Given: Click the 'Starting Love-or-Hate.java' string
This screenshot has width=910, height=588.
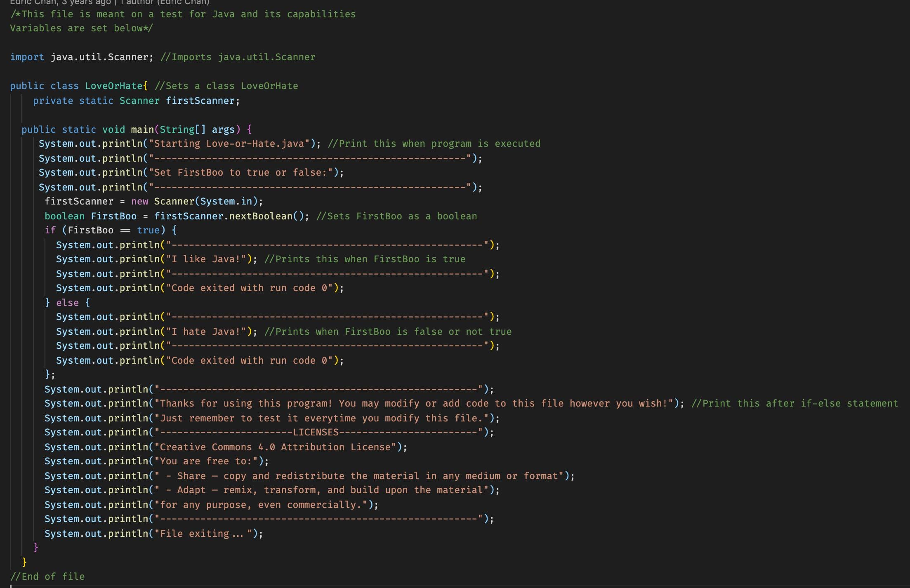Looking at the screenshot, I should [229, 143].
